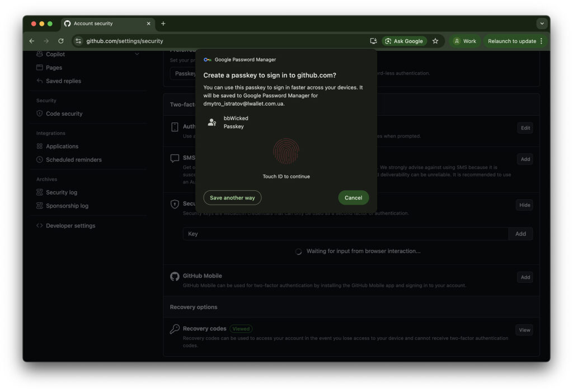Bookmark this page with the star icon

click(x=435, y=41)
